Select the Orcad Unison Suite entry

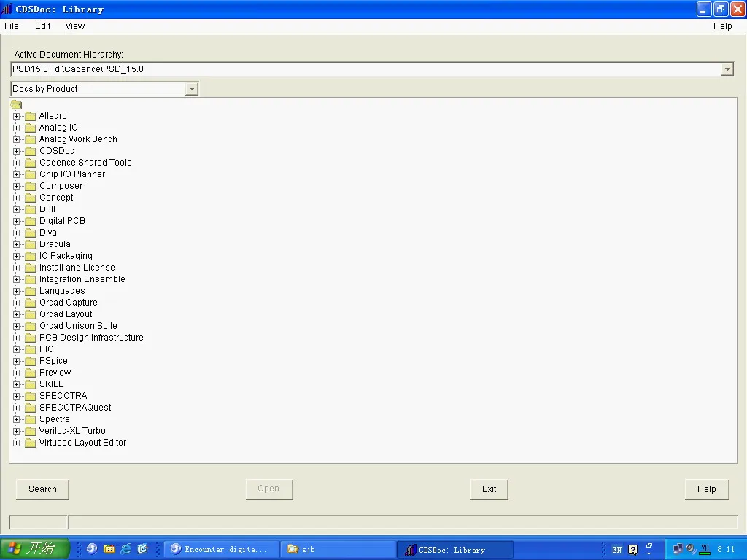point(78,326)
